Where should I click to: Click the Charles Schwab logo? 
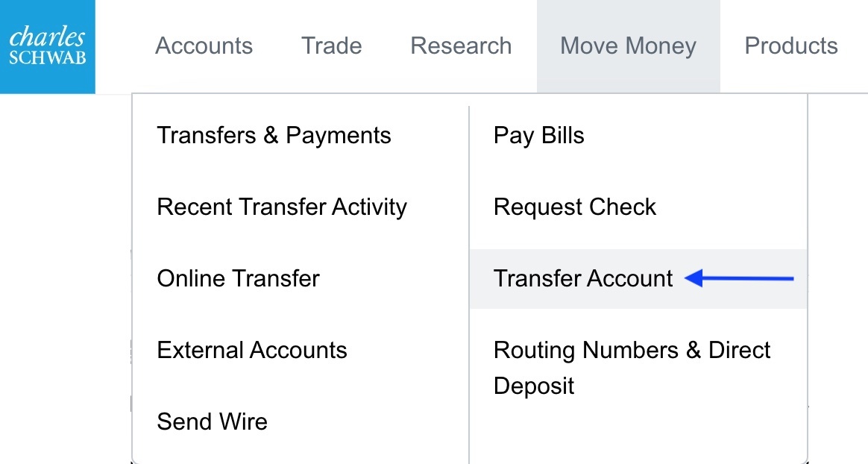pos(48,46)
